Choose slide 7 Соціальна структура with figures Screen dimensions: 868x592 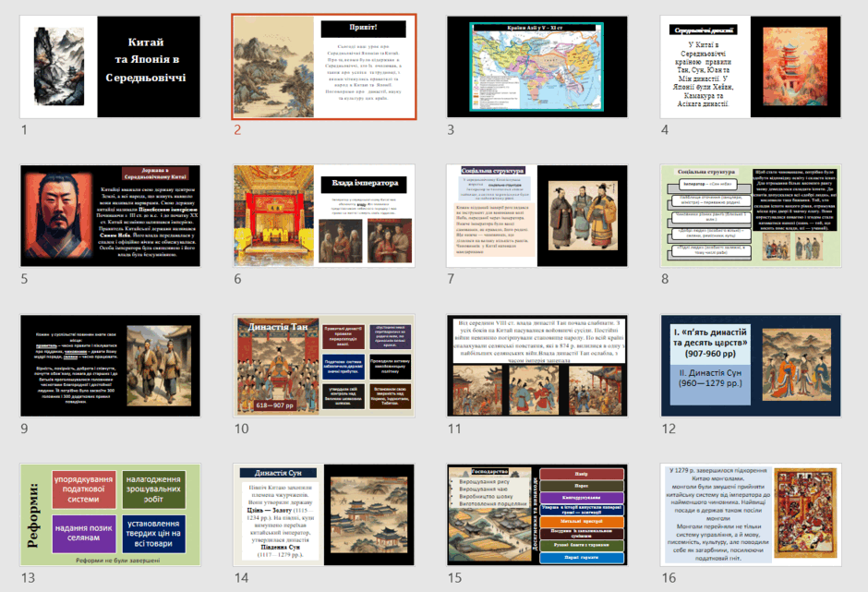click(537, 215)
